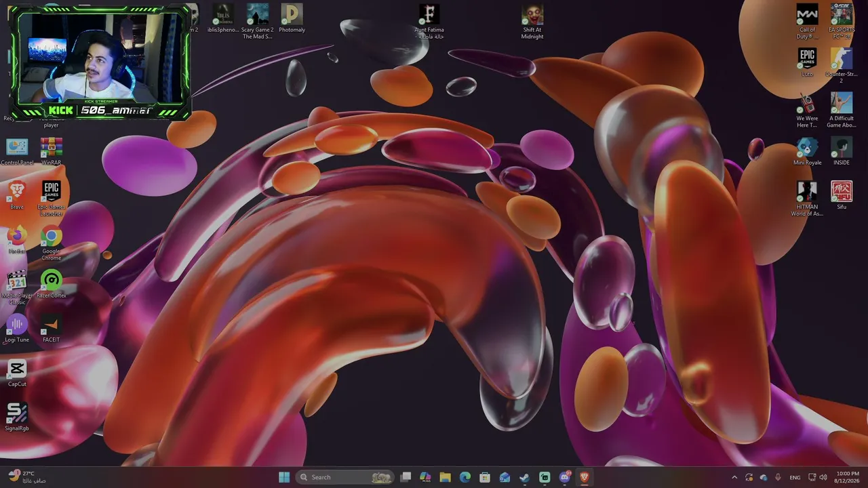Expand the hidden system tray icons chevron
The height and width of the screenshot is (488, 868).
[734, 477]
